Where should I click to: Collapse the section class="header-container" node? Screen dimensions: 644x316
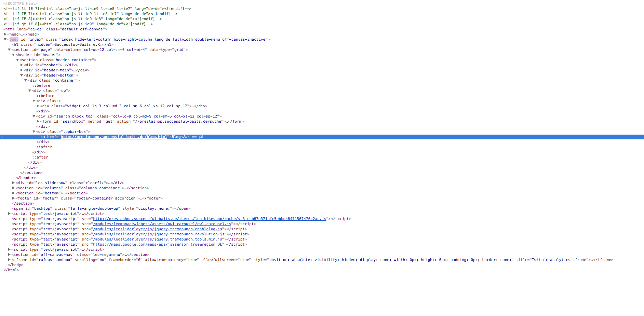pos(17,60)
